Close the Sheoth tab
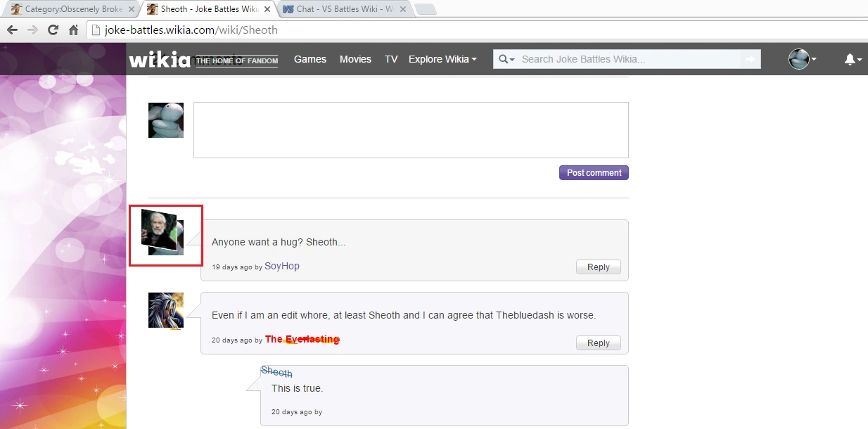Viewport: 868px width, 429px height. pos(267,10)
